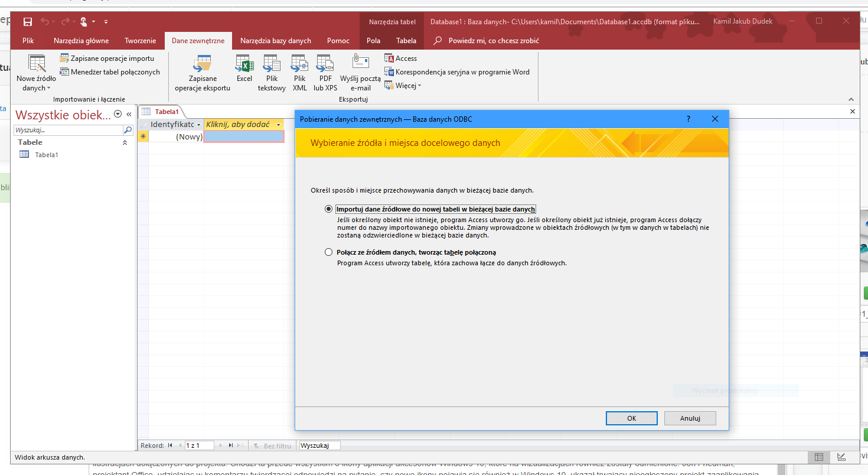Click record number box 1 z 1
The width and height of the screenshot is (868, 475).
click(x=200, y=445)
